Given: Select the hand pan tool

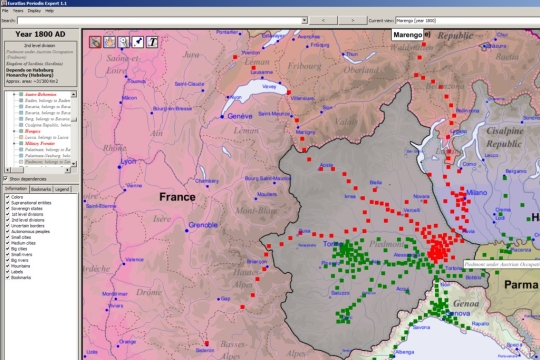Looking at the screenshot, I should click(110, 42).
